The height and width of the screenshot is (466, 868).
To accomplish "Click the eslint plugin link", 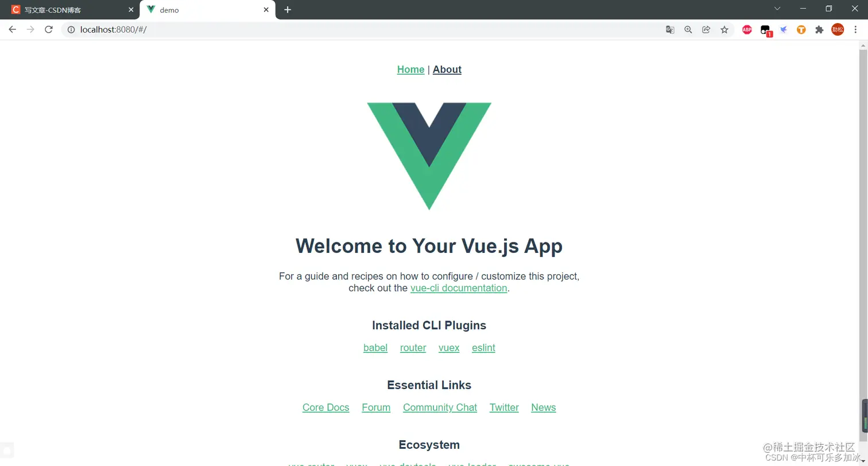I will click(x=483, y=348).
